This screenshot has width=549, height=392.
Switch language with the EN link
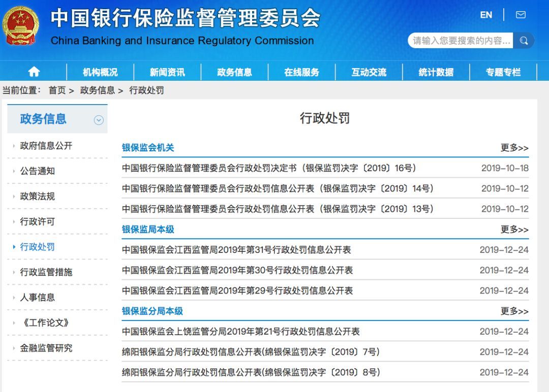[x=486, y=15]
